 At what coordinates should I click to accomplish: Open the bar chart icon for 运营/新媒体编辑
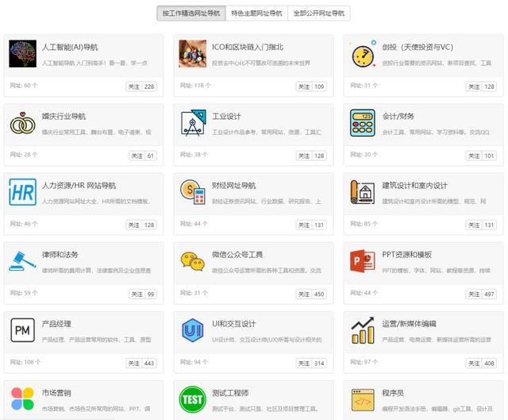pos(363,330)
